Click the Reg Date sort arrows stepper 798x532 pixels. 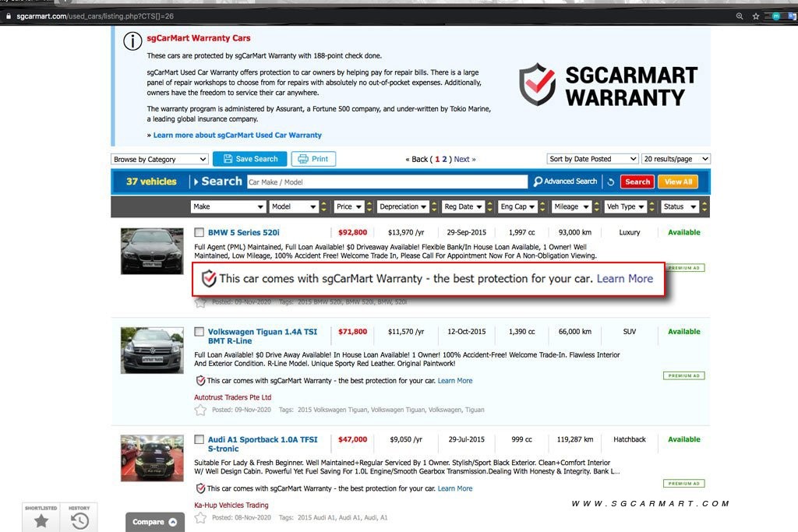[x=489, y=206]
